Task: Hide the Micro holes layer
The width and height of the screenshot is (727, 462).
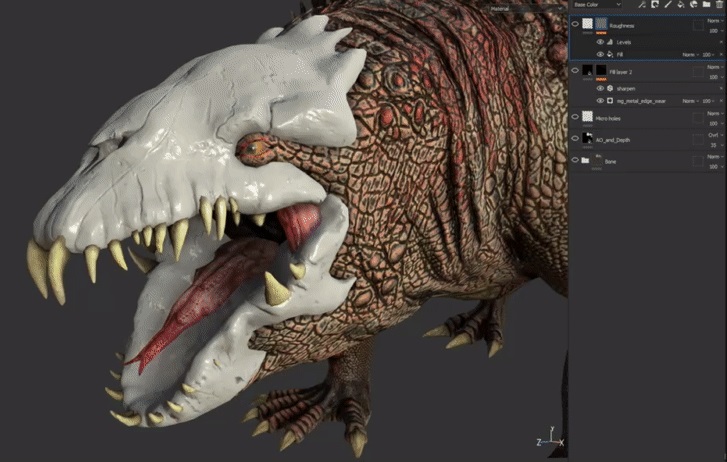Action: coord(575,117)
